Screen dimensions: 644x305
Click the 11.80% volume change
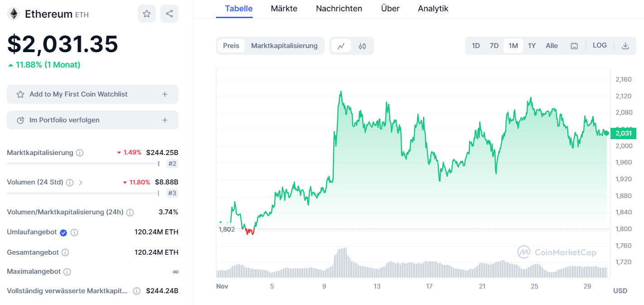point(136,182)
